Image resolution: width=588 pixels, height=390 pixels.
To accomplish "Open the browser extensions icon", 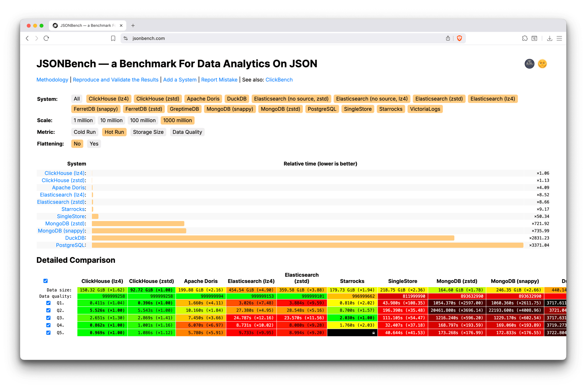I will pyautogui.click(x=525, y=38).
